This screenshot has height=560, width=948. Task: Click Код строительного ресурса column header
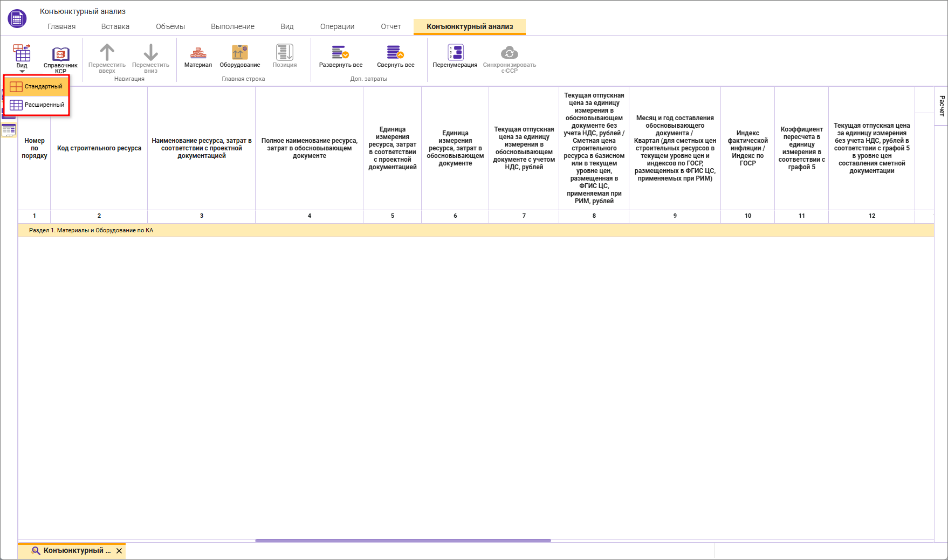(x=99, y=148)
